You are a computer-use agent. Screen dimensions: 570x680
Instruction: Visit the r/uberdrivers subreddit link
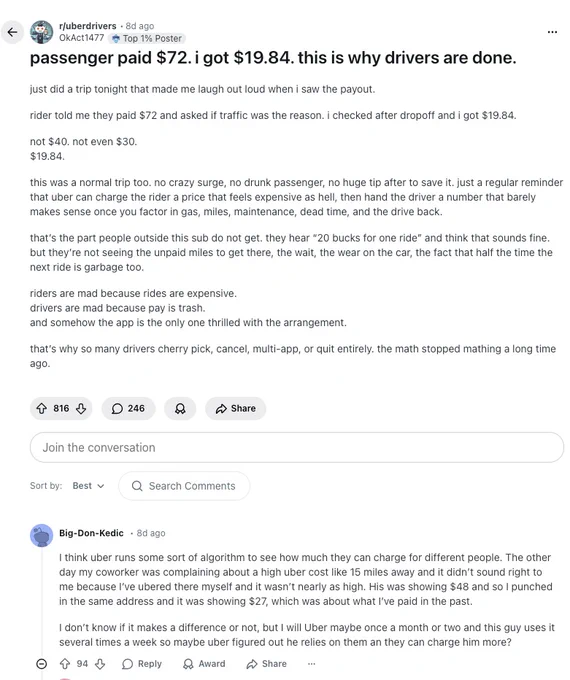[88, 26]
